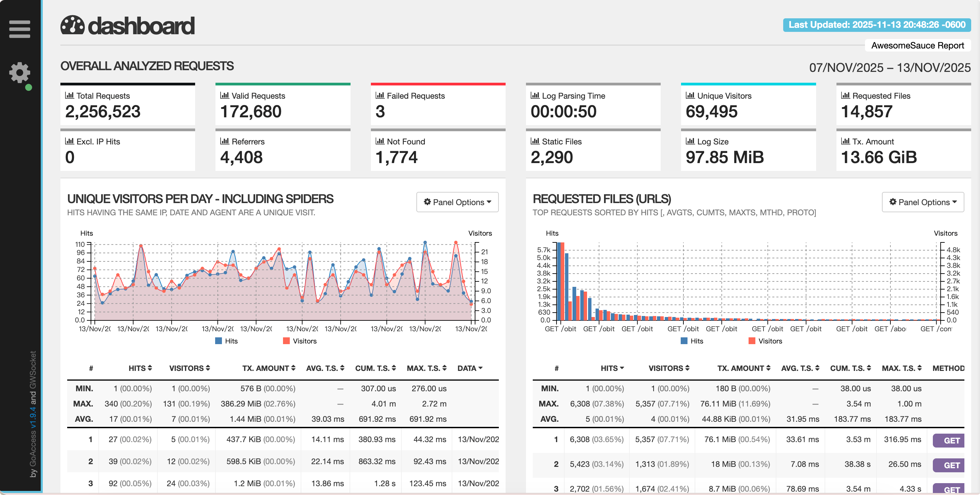Open Panel Options for Requested Files panel
Image resolution: width=980 pixels, height=495 pixels.
tap(923, 202)
